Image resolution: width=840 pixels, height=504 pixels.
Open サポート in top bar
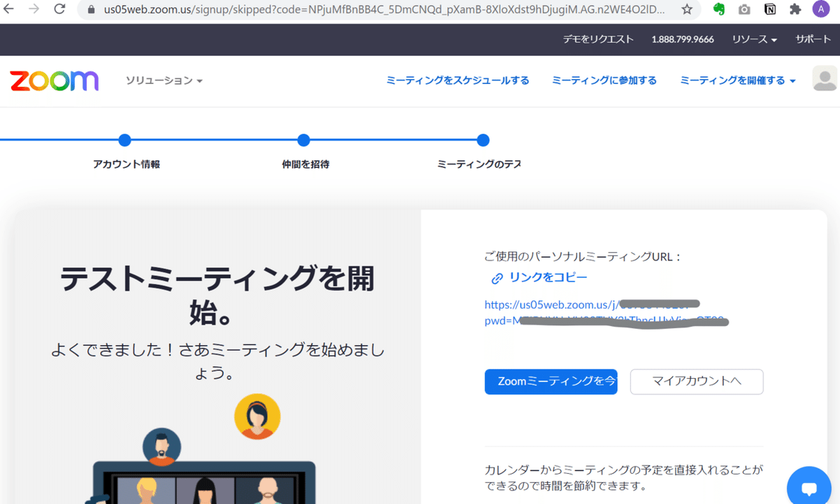813,40
